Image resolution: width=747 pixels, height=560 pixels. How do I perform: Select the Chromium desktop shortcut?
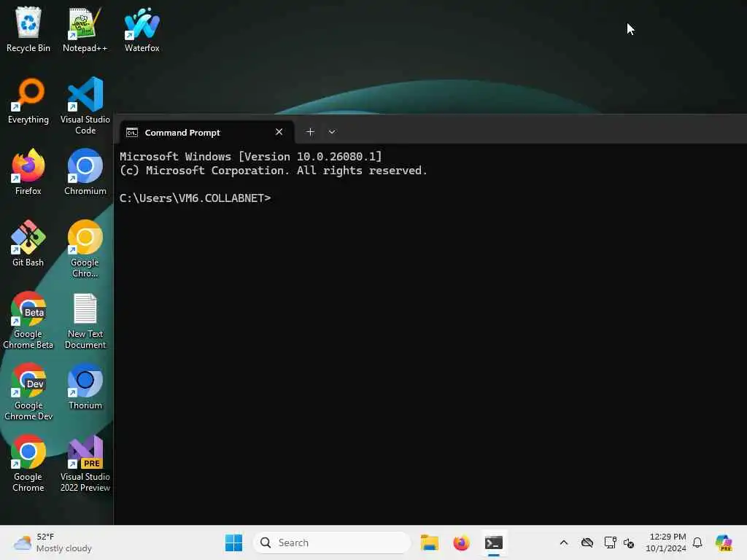85,172
